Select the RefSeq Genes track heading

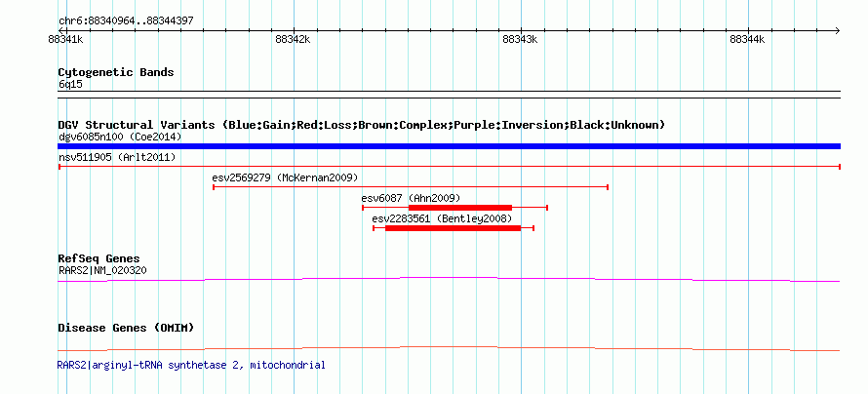click(99, 258)
